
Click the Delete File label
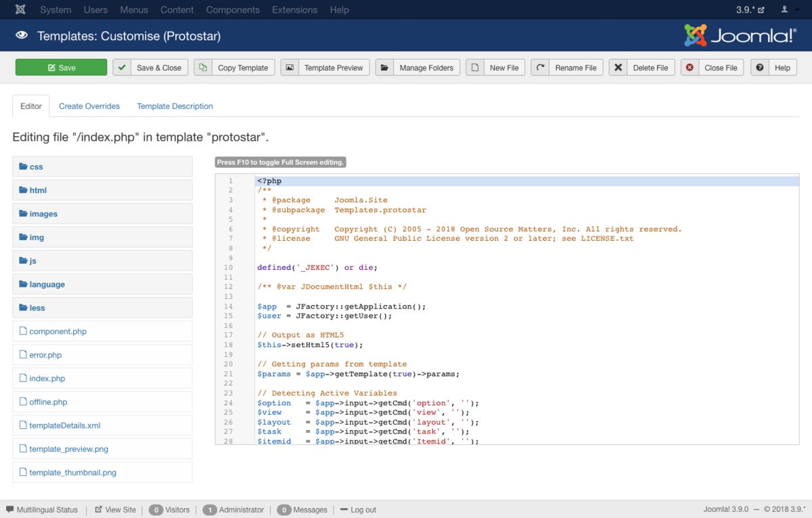650,68
